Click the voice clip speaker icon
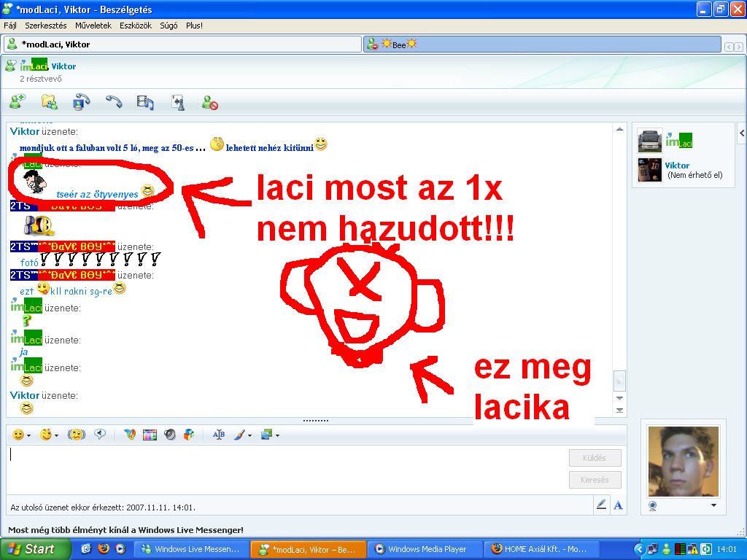 coord(170,435)
